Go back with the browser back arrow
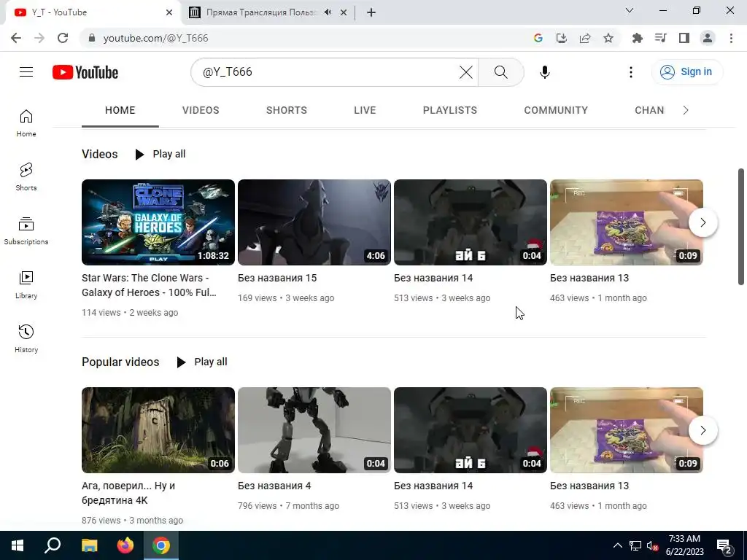This screenshot has height=560, width=747. pyautogui.click(x=16, y=38)
